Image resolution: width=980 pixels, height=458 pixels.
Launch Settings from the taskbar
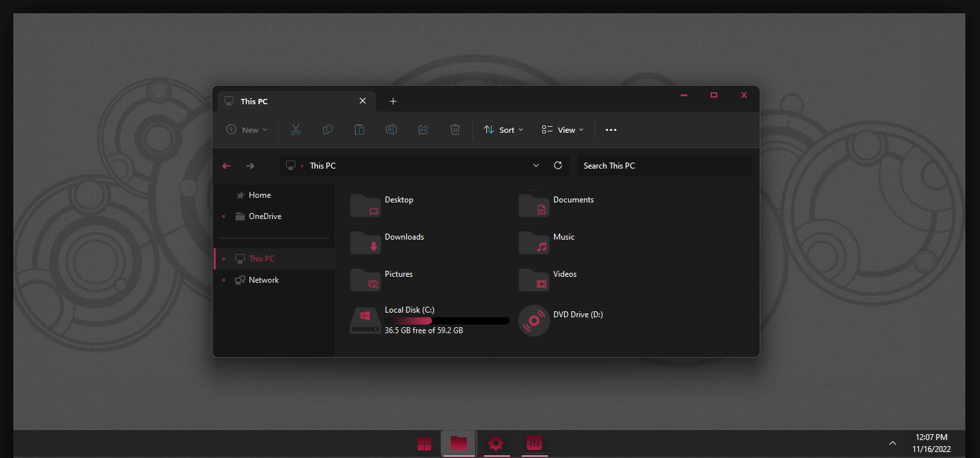pyautogui.click(x=496, y=443)
